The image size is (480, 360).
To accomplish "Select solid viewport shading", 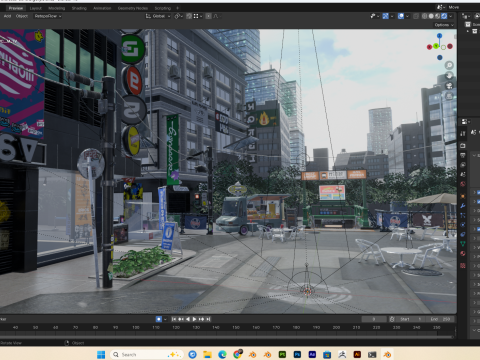I will coord(431,16).
